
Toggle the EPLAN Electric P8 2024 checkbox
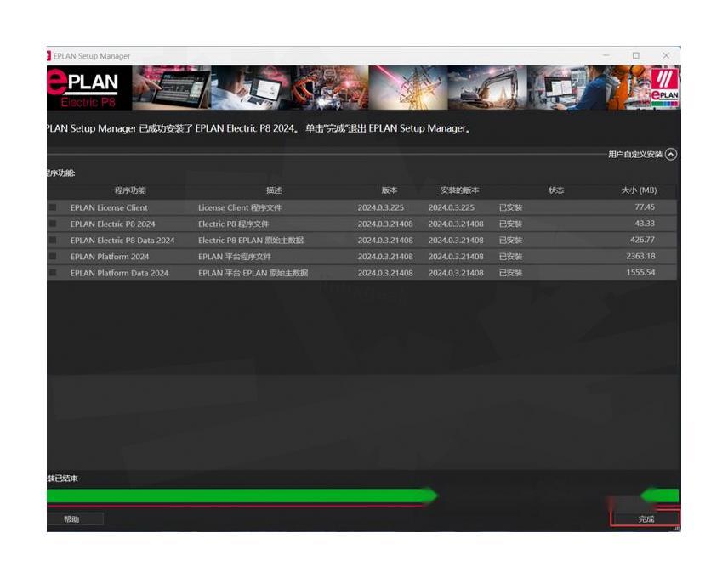coord(53,224)
